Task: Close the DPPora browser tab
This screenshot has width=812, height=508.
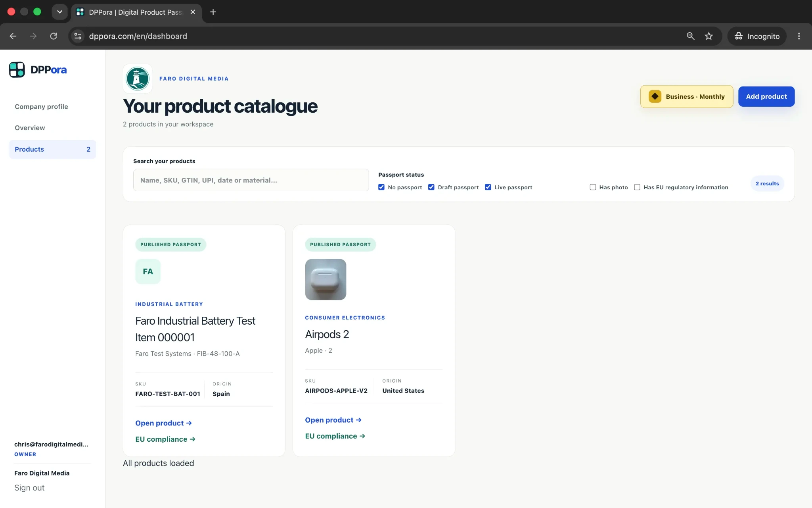Action: click(193, 12)
